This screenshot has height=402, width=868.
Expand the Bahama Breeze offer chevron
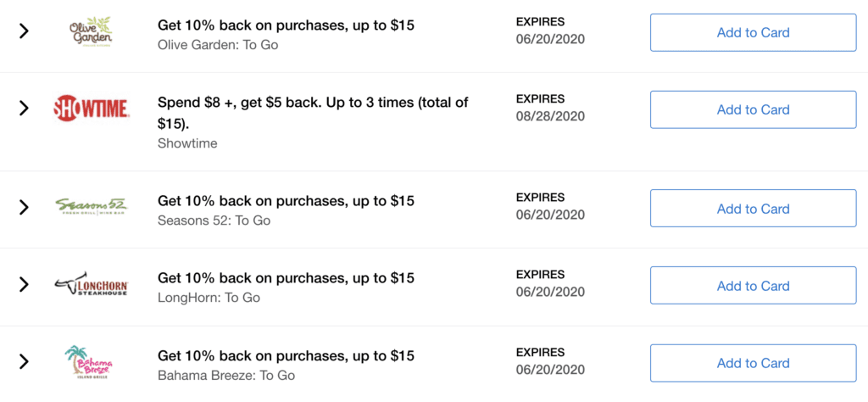(x=23, y=361)
